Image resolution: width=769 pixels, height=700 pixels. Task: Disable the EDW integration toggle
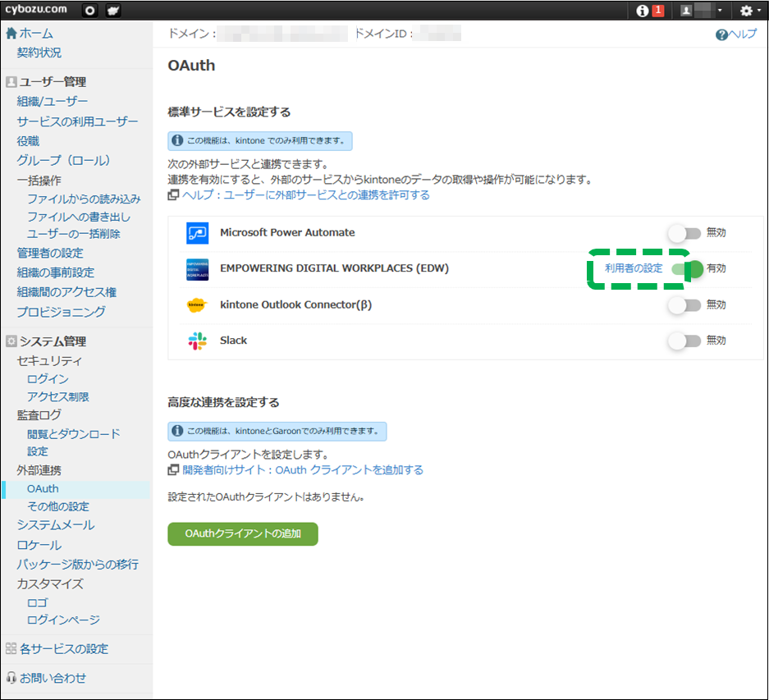point(688,269)
